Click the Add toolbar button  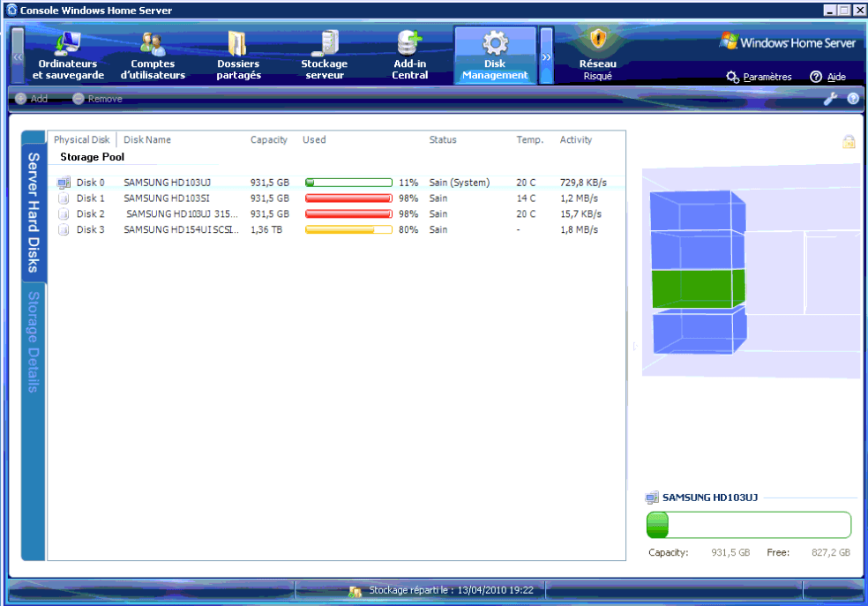click(x=32, y=99)
